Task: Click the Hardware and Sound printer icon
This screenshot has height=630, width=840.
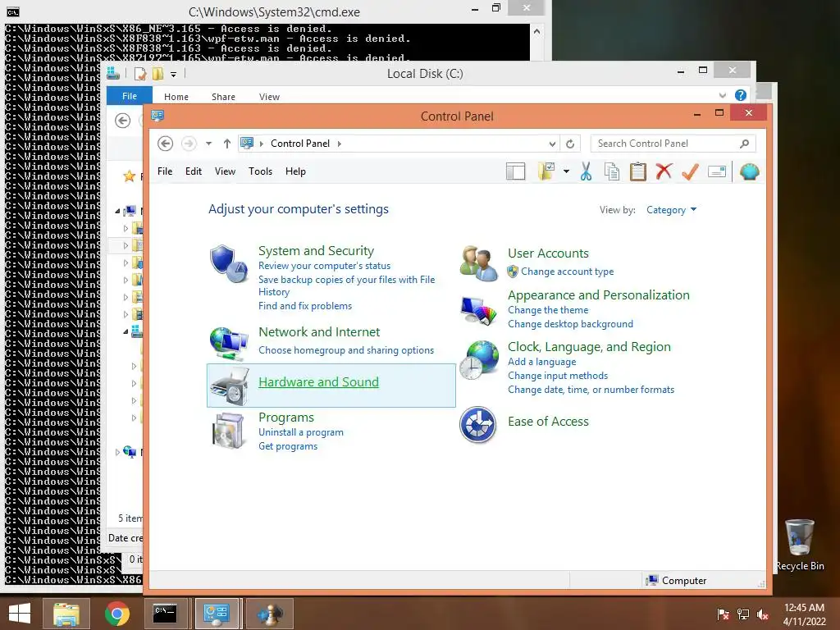Action: coord(230,386)
